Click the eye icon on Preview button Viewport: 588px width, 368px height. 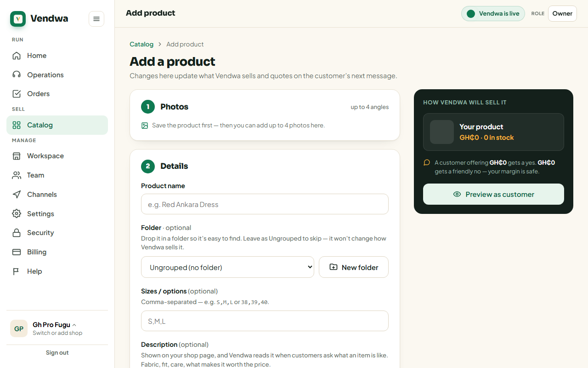(457, 194)
